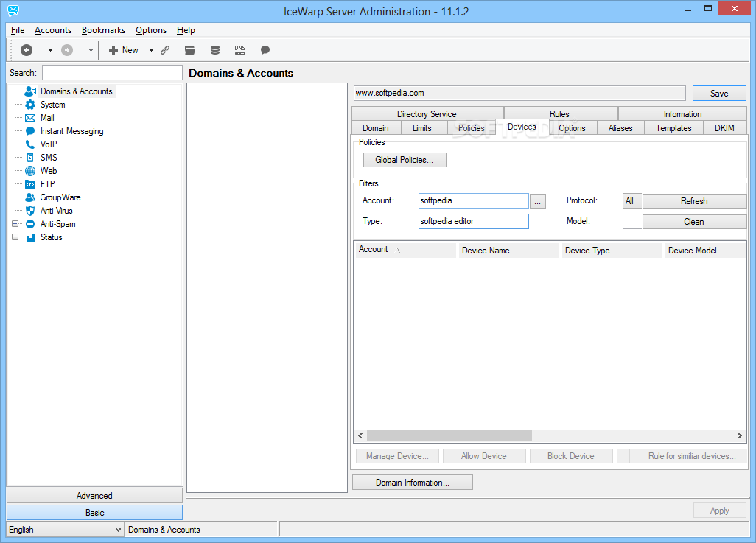Viewport: 756px width, 543px height.
Task: Open the File menu
Action: pyautogui.click(x=18, y=30)
